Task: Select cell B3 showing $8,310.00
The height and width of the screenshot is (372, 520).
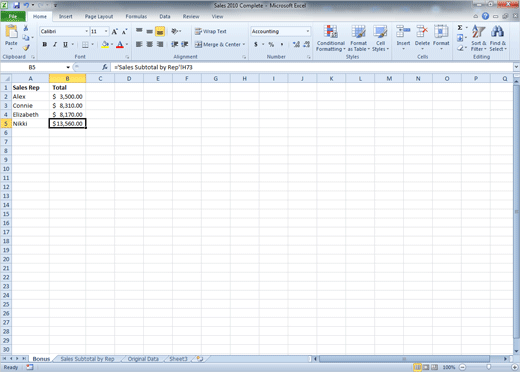Action: 67,106
